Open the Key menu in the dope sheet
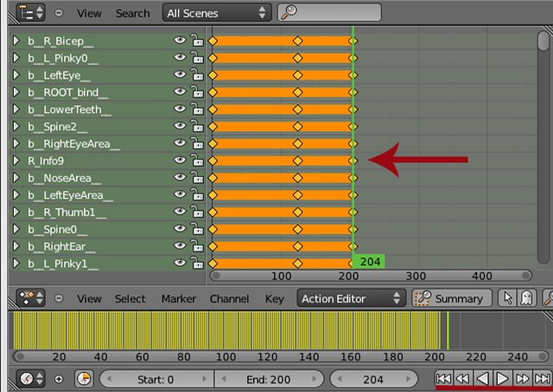 (x=274, y=299)
